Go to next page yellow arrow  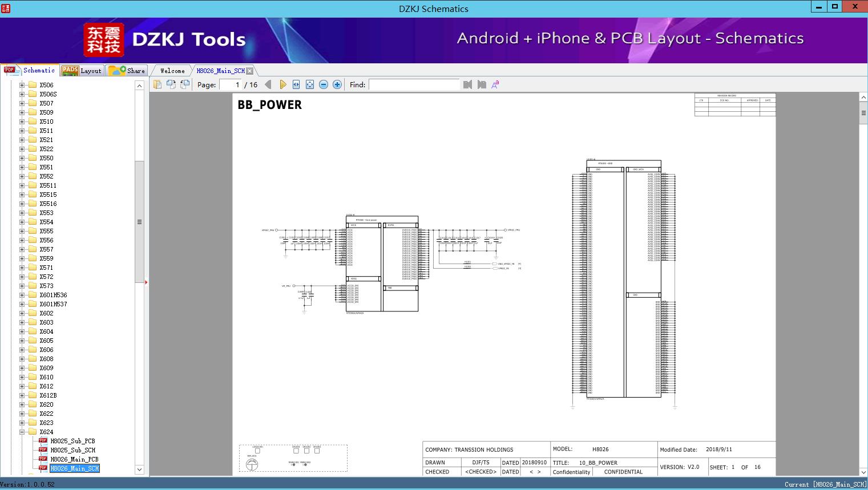[282, 84]
